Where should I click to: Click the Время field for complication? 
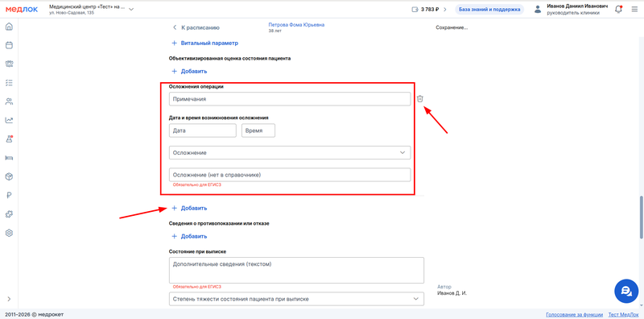(x=258, y=130)
